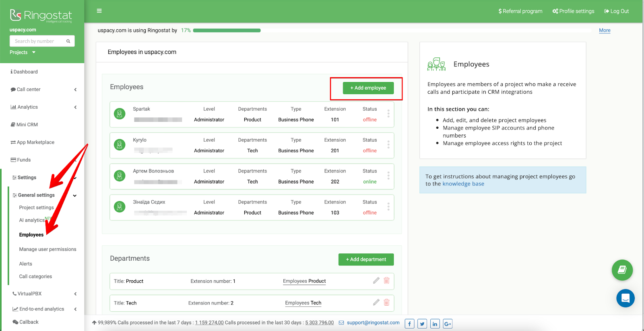Screen dimensions: 644x331
Task: Delete the Product department with trash icon
Action: [386, 281]
